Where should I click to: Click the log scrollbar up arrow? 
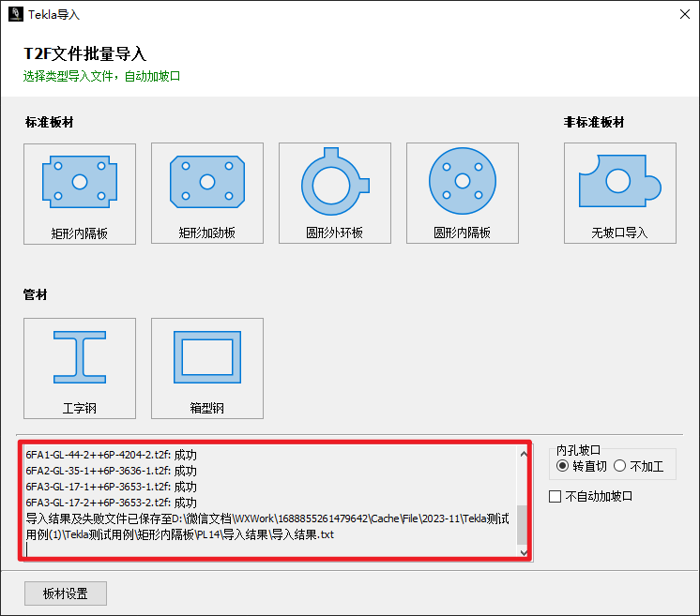[x=524, y=454]
